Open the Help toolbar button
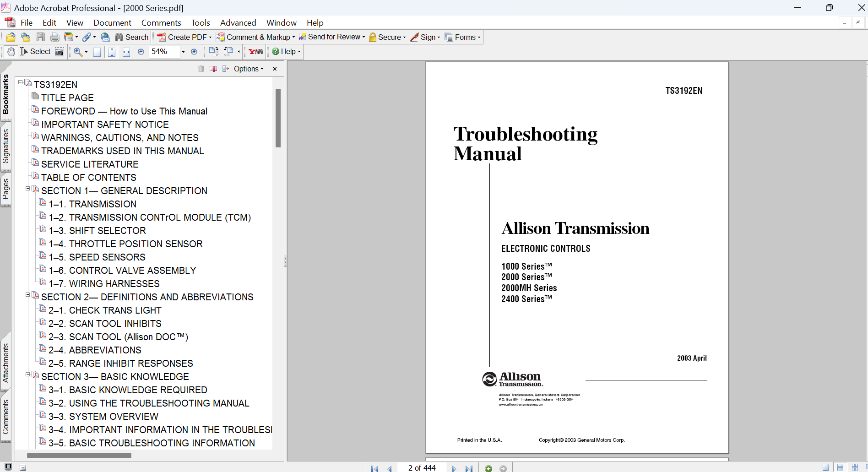This screenshot has height=472, width=868. pos(286,51)
